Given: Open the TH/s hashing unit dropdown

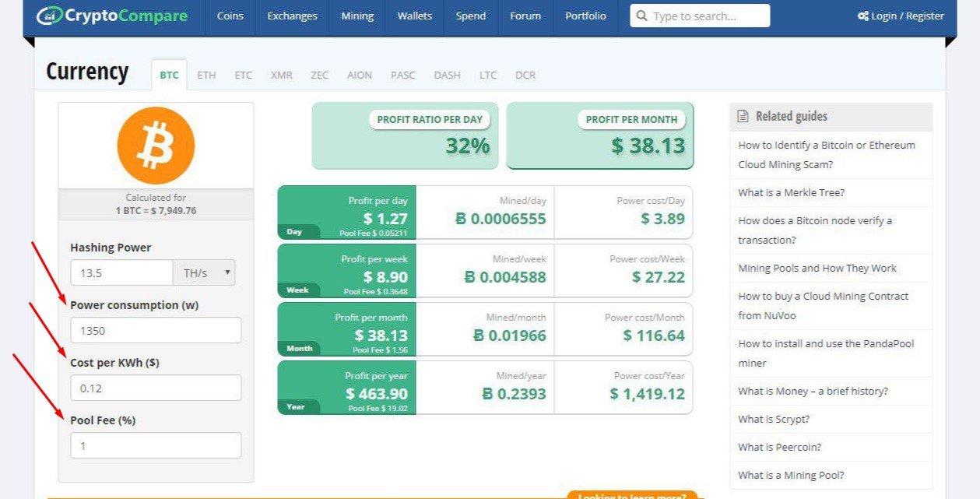Looking at the screenshot, I should (204, 272).
